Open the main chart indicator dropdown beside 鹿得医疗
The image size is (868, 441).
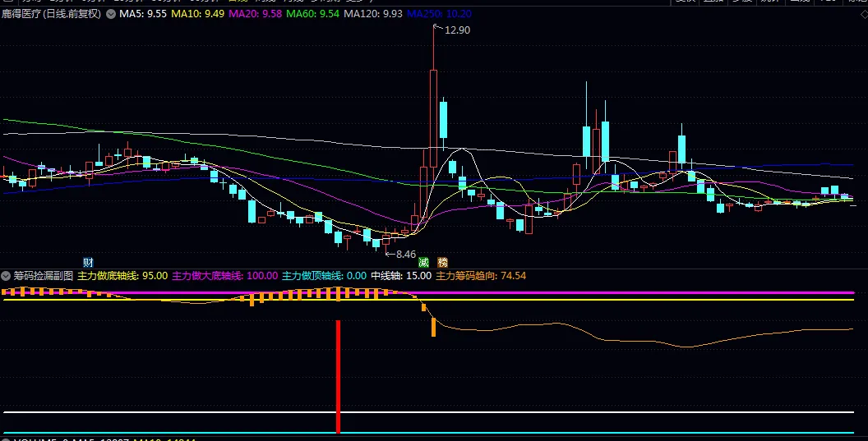[x=111, y=14]
